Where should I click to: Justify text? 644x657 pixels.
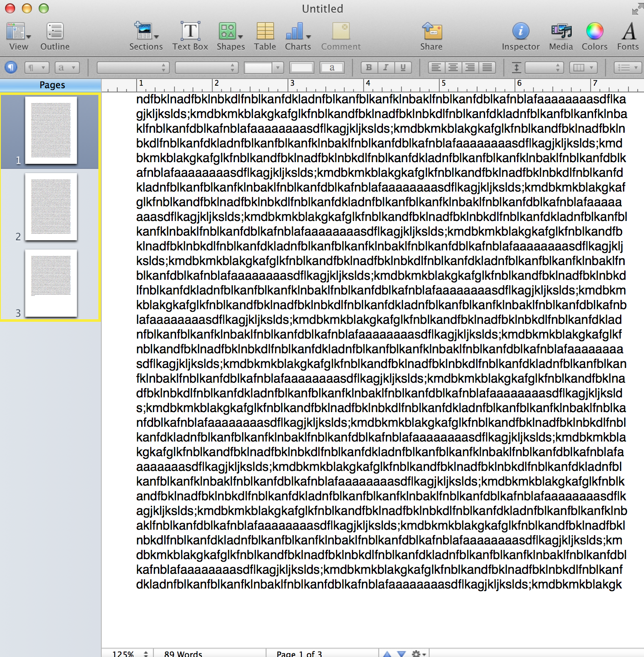[487, 67]
